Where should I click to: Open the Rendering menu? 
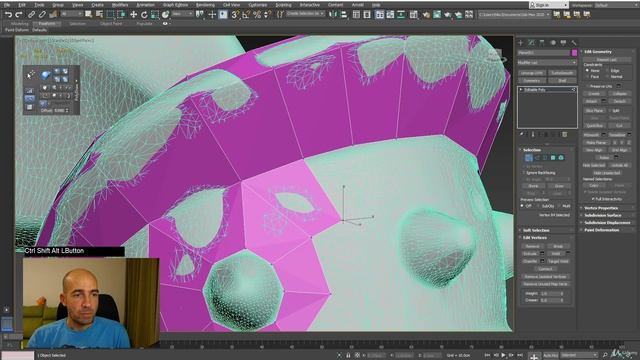(205, 5)
